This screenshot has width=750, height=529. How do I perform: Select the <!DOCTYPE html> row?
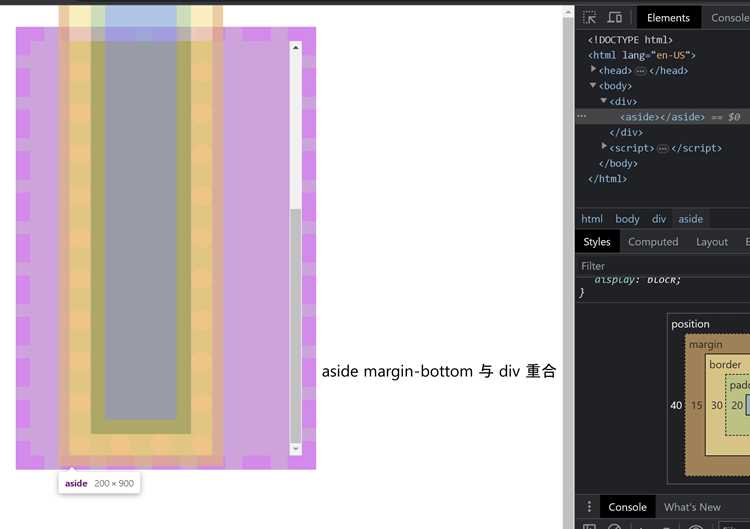click(x=630, y=39)
